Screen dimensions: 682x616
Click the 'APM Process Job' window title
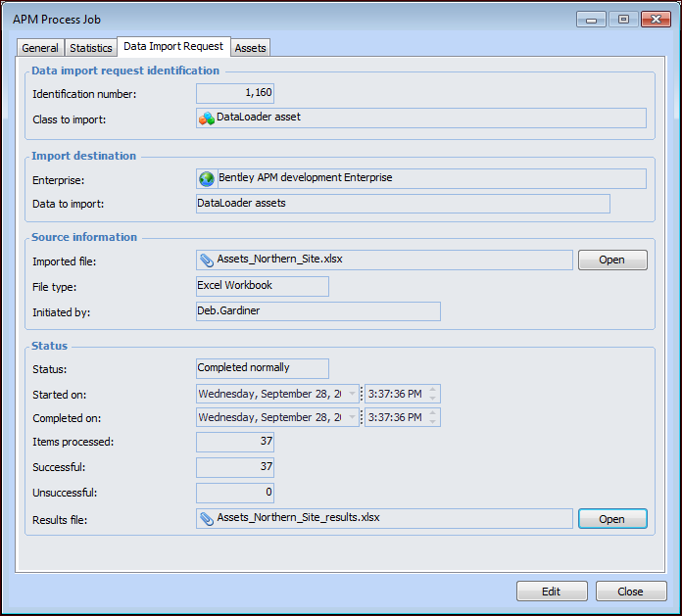57,20
